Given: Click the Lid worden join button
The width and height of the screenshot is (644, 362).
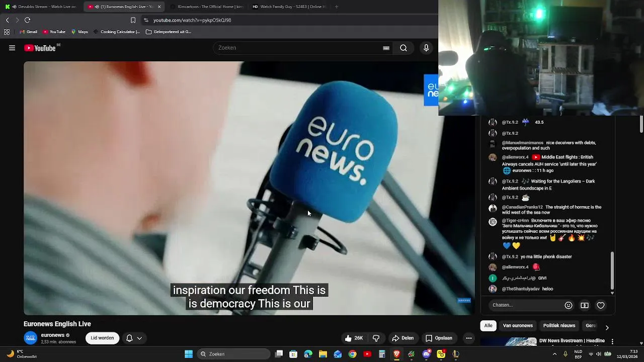Looking at the screenshot, I should click(102, 338).
